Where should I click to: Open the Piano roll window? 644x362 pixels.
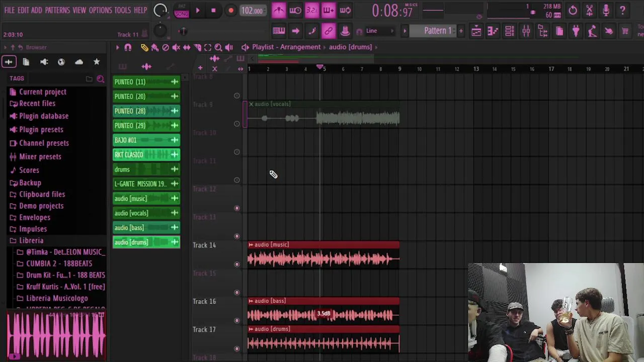[493, 31]
